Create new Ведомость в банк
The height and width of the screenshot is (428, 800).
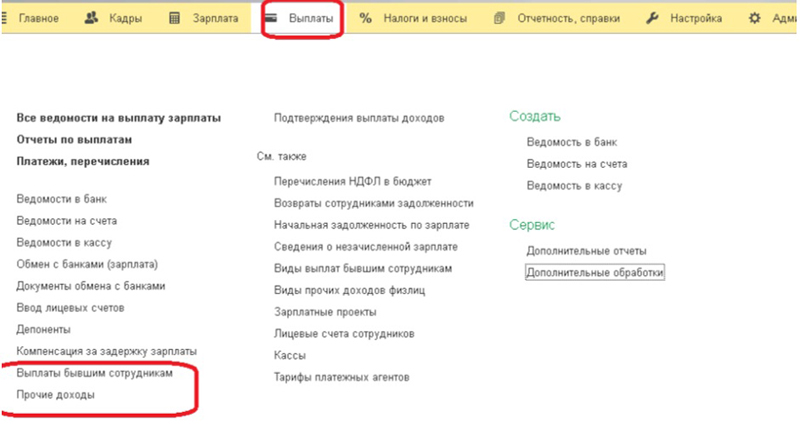(x=572, y=142)
